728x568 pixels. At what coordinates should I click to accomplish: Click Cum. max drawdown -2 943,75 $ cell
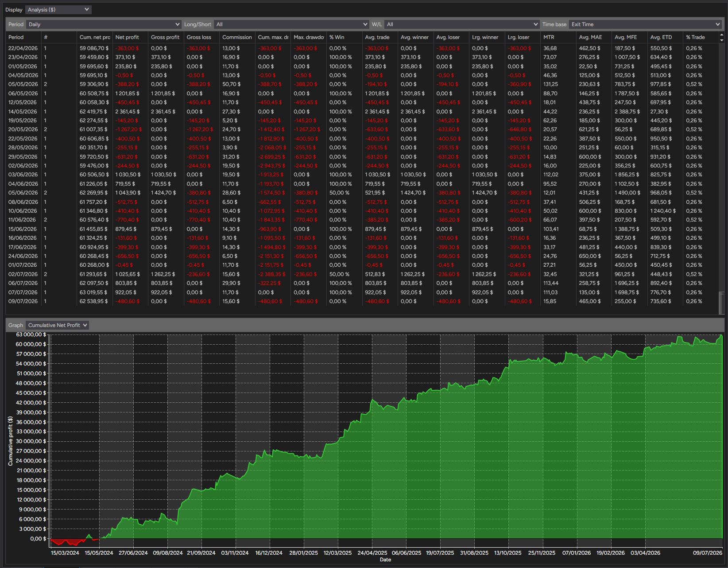(272, 166)
